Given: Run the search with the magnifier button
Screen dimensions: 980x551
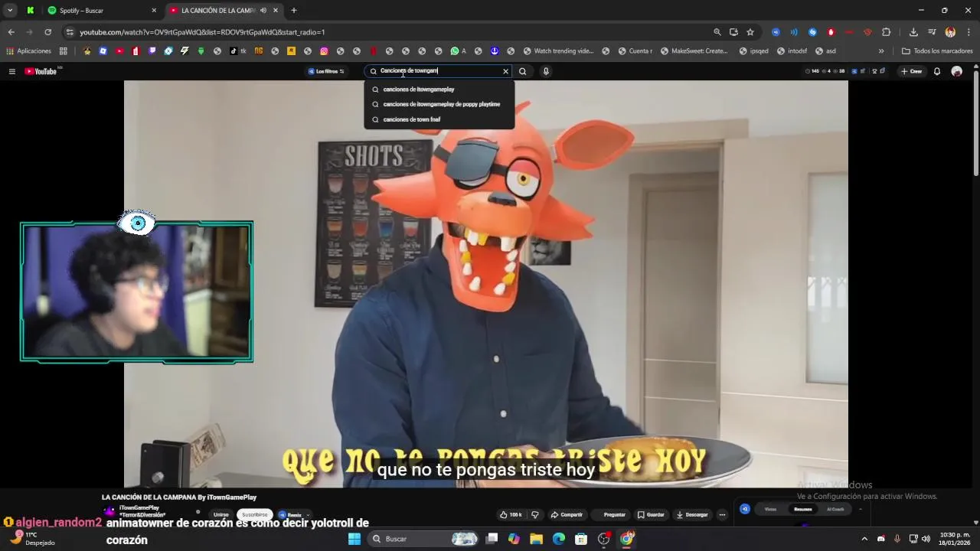Looking at the screenshot, I should pyautogui.click(x=523, y=71).
